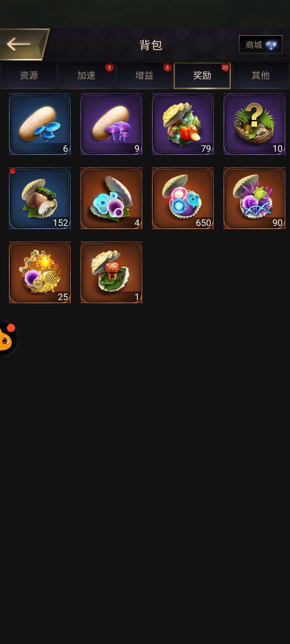Tap the floating orange mascot assistant icon
The height and width of the screenshot is (644, 290).
(8, 339)
